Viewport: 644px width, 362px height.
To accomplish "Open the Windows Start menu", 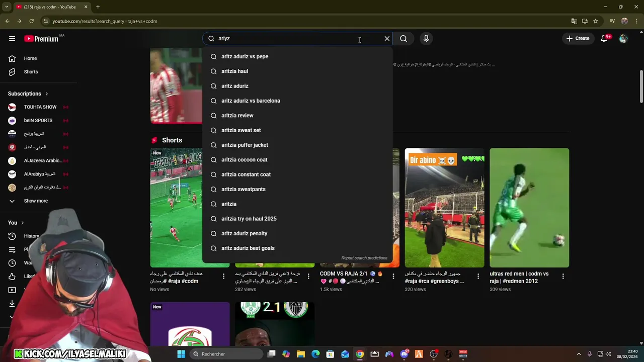I will pos(181,354).
